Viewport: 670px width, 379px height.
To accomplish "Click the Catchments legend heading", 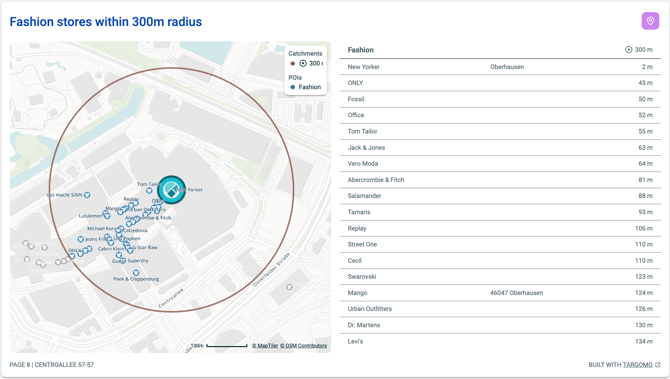I will 305,53.
